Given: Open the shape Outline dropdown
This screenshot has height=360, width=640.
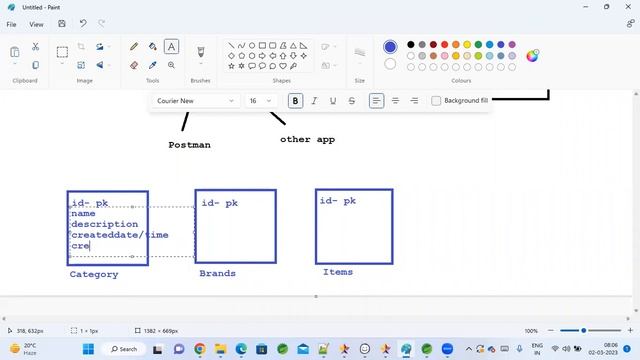Looking at the screenshot, I should (329, 47).
